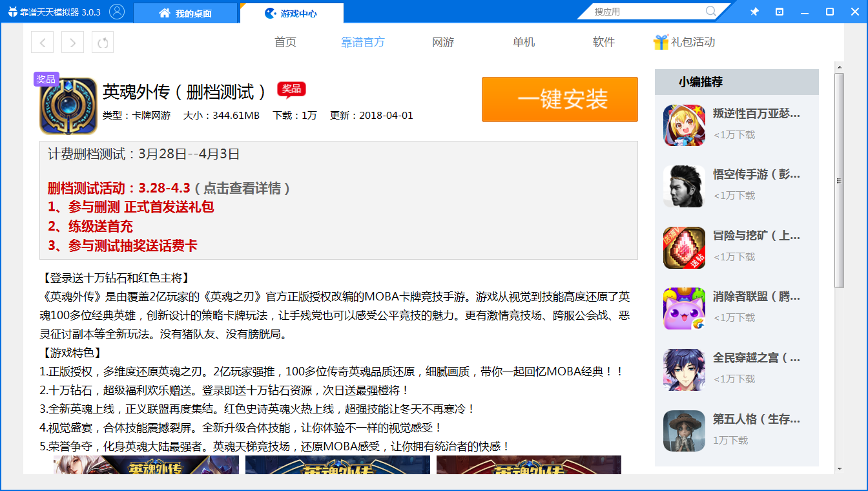The image size is (868, 491).
Task: Click text 类型：卡牌网游
Action: 136,116
